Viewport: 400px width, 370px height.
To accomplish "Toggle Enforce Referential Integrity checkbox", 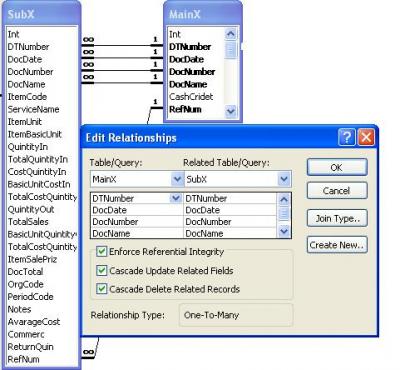I will point(101,251).
